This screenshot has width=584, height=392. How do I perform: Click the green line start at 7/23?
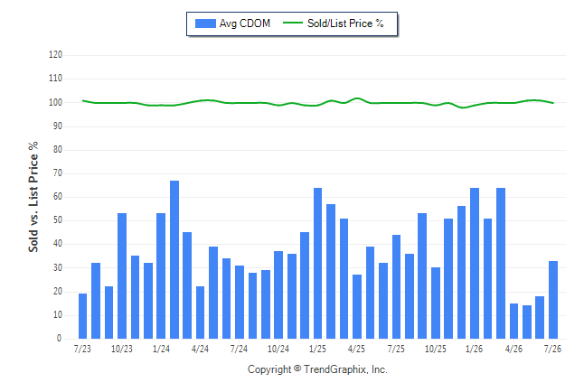coord(82,100)
